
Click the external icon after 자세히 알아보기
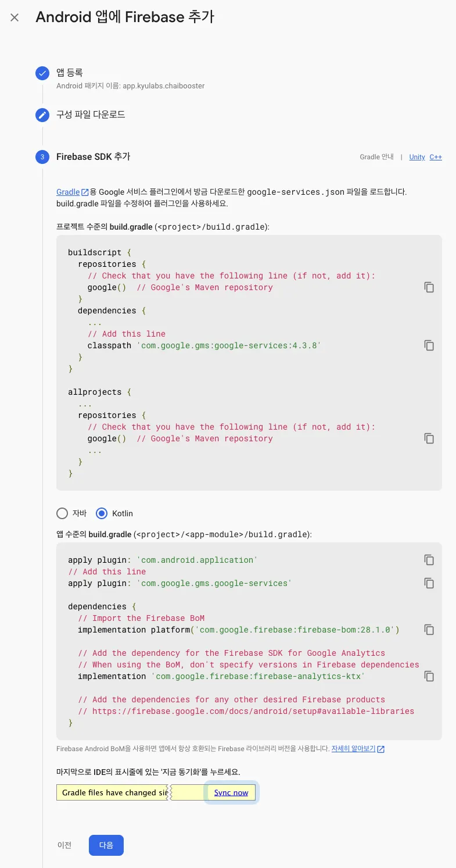click(x=381, y=749)
